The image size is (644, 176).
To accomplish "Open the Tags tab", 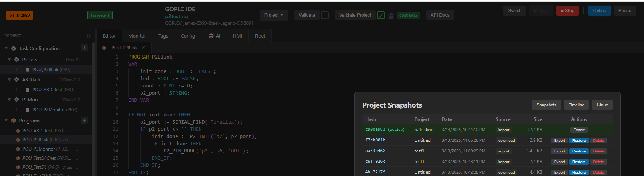I will [x=163, y=36].
